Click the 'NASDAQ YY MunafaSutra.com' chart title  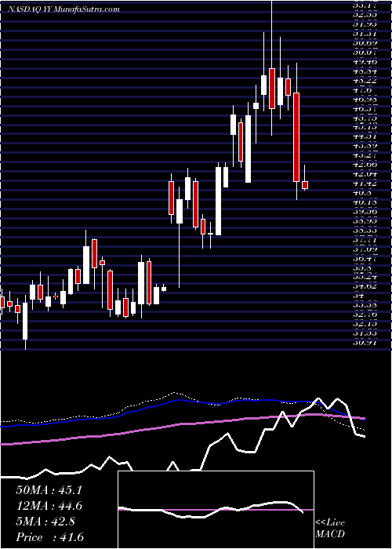[x=64, y=9]
